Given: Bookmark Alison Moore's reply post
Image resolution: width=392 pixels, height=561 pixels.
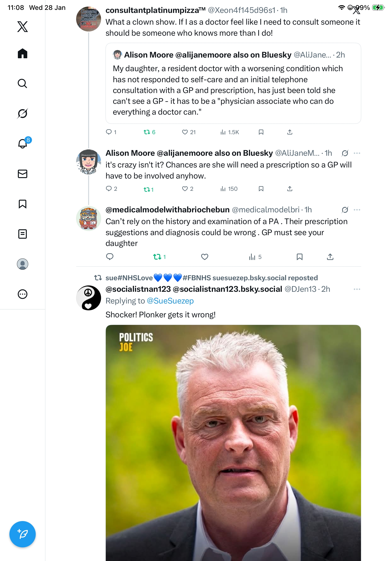Looking at the screenshot, I should [261, 189].
